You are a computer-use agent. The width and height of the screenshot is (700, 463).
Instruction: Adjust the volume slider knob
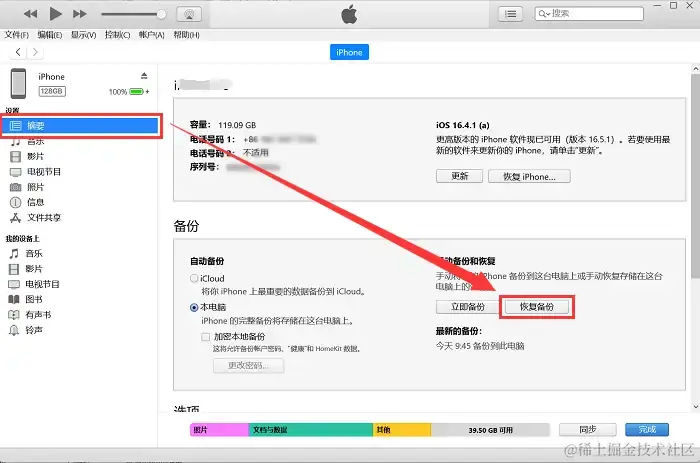[x=161, y=14]
